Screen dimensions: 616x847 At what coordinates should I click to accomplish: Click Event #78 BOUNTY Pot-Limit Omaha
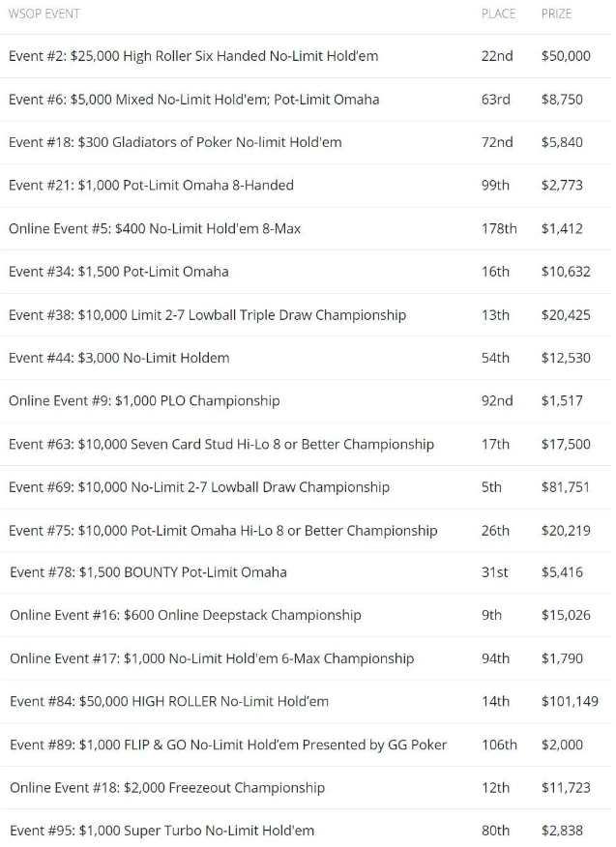(x=148, y=572)
